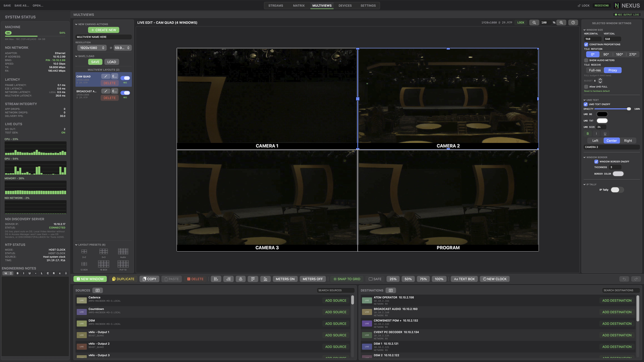This screenshot has height=362, width=644.
Task: Click the zoom out magnifier icon
Action: [x=534, y=23]
